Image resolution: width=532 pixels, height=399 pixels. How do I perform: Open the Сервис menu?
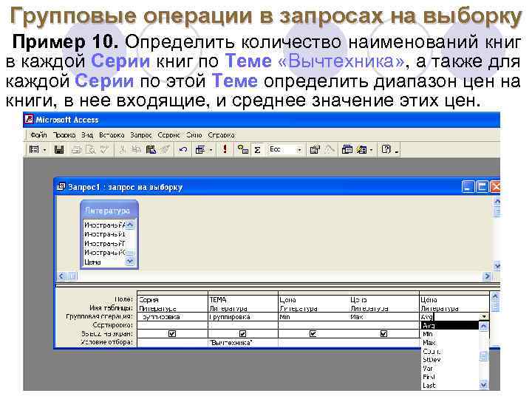168,135
